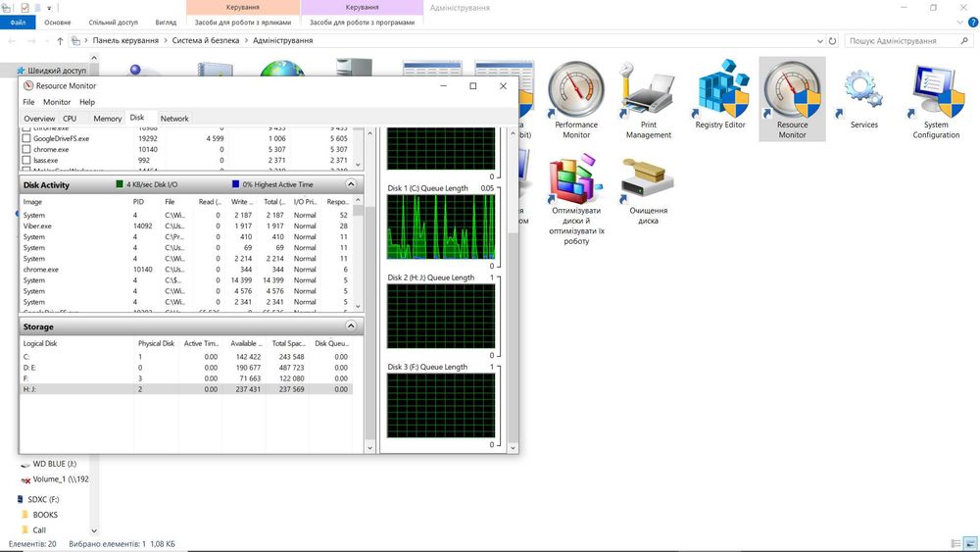Open the Monitor menu in Resource Monitor
The image size is (980, 552).
(x=57, y=102)
